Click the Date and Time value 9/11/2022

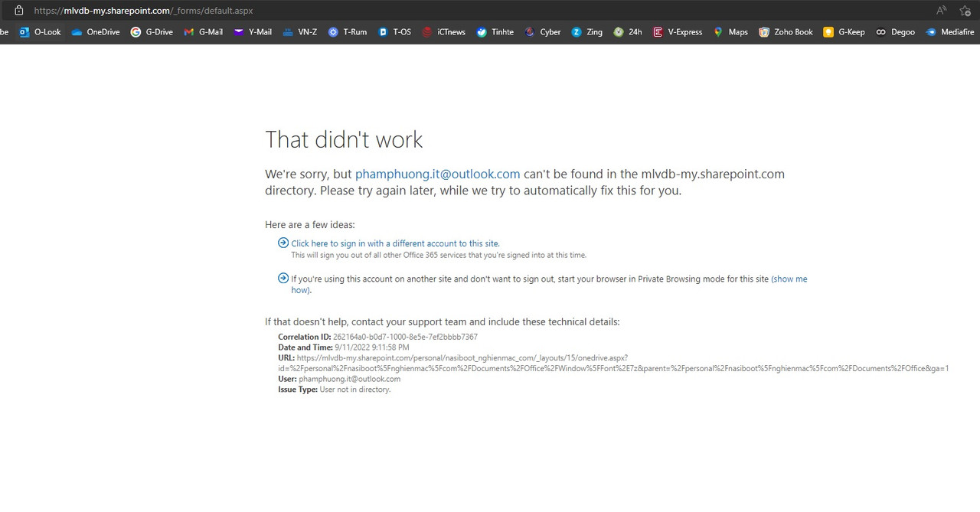(x=371, y=347)
